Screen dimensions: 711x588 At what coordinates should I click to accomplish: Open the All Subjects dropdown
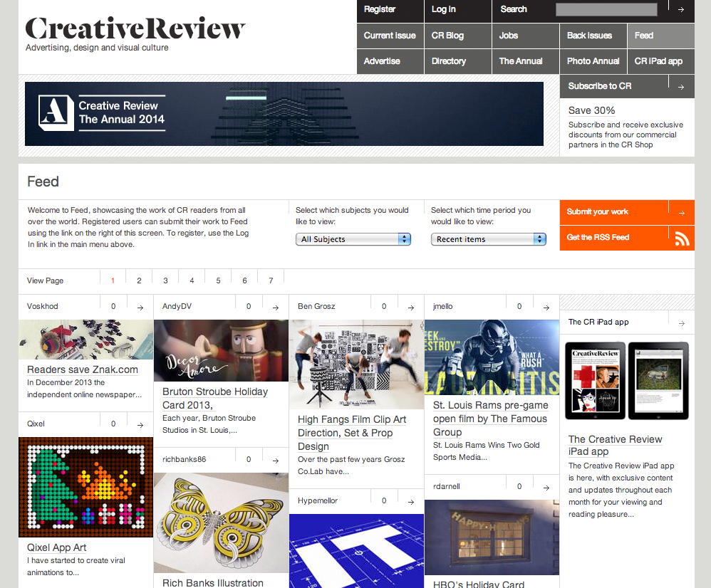[353, 239]
